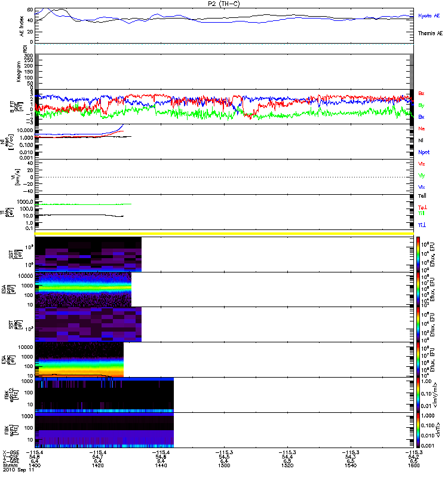Click the blue "Ti⊥" temperature legend label
Image resolution: width=448 pixels, height=478 pixels.
coord(422,225)
